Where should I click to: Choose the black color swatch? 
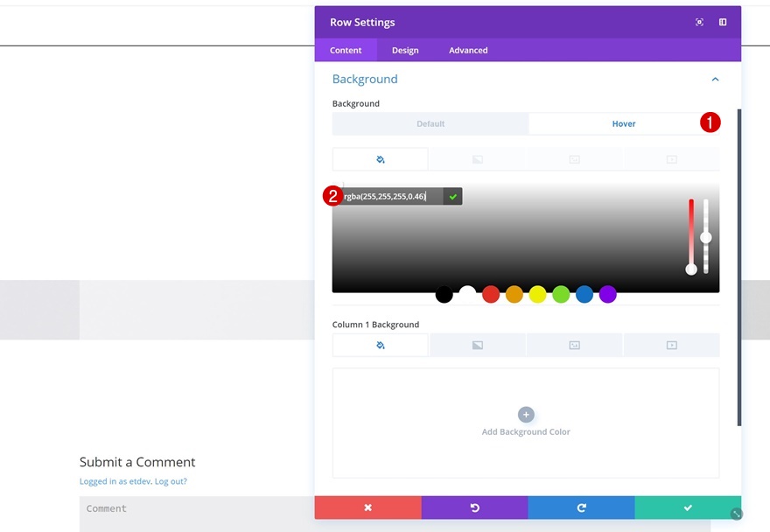coord(444,295)
